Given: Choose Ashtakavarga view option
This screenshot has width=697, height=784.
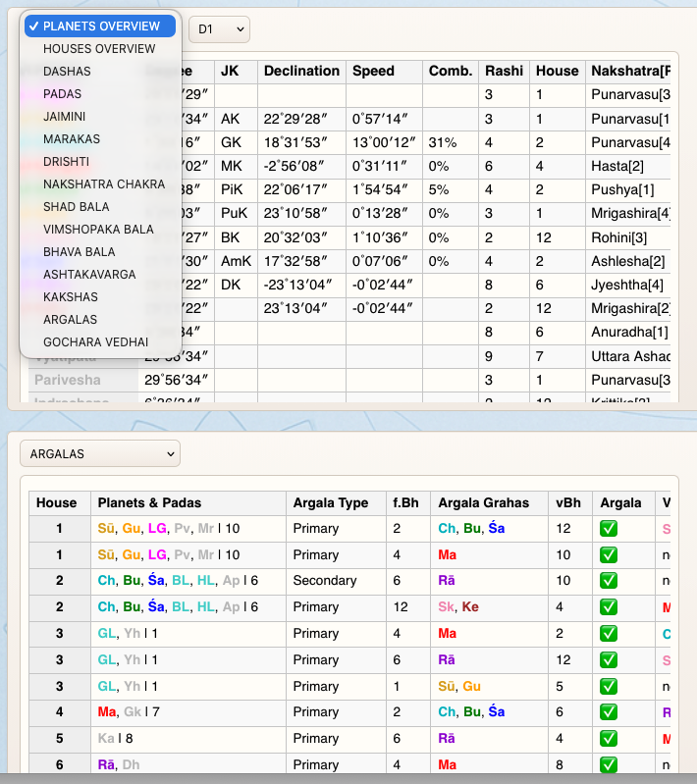Looking at the screenshot, I should pos(89,275).
